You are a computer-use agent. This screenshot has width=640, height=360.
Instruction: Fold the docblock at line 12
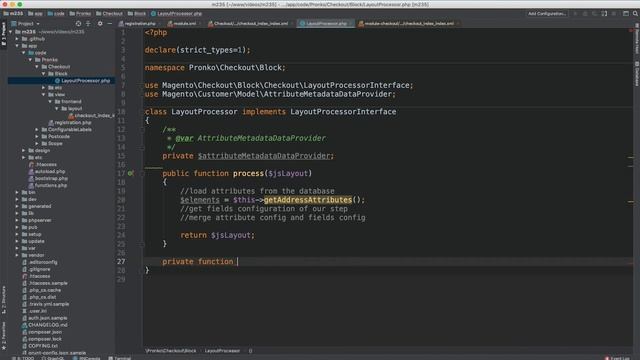point(143,129)
